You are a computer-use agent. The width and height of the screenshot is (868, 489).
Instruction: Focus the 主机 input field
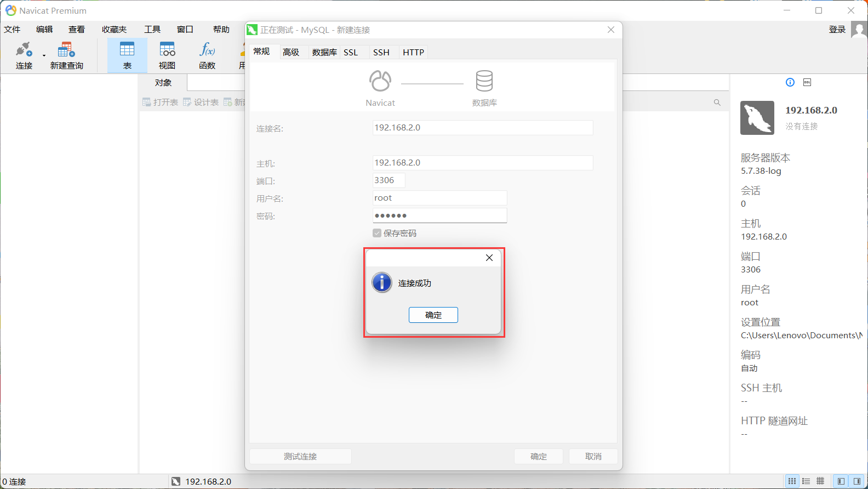pos(483,163)
